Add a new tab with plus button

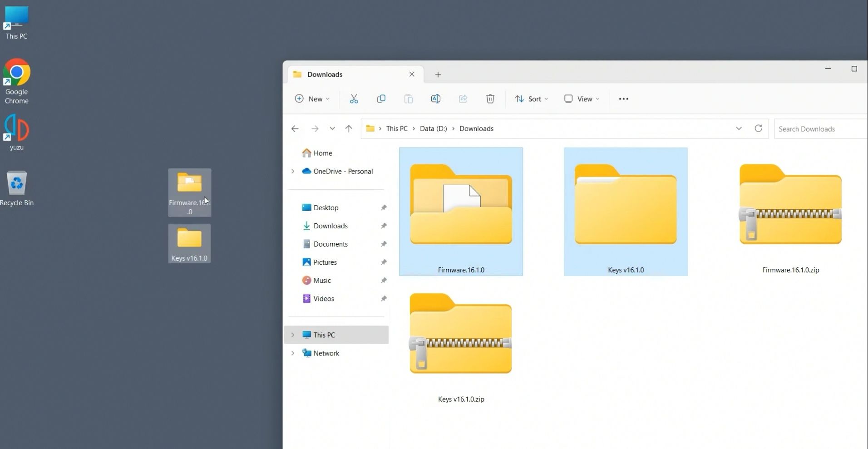pos(438,74)
